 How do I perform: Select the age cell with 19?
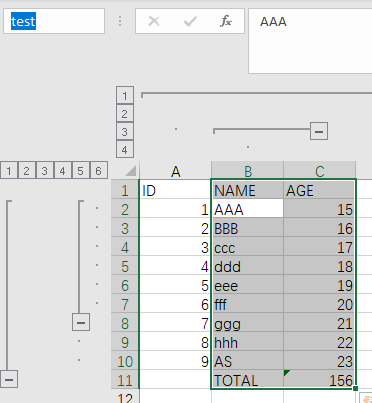[x=320, y=285]
